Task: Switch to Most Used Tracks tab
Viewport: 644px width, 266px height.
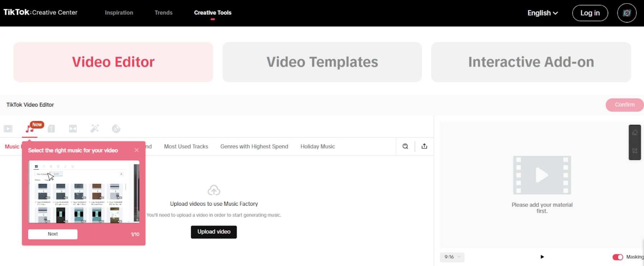Action: (186, 147)
